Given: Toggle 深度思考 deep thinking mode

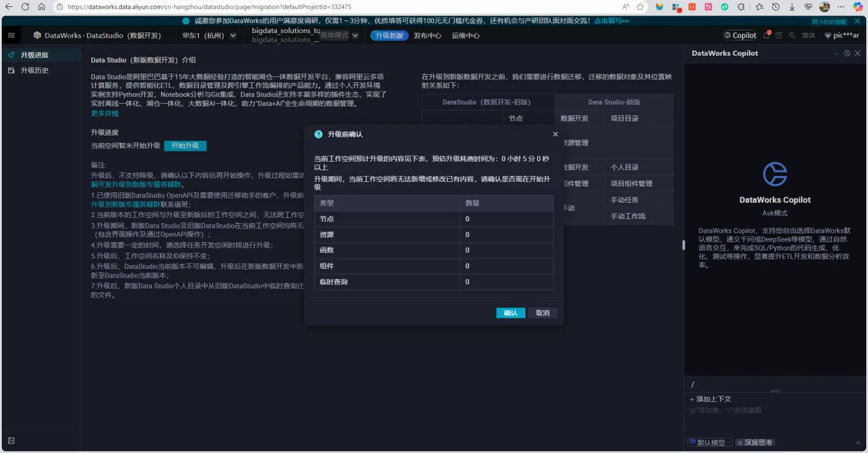Looking at the screenshot, I should pos(755,442).
